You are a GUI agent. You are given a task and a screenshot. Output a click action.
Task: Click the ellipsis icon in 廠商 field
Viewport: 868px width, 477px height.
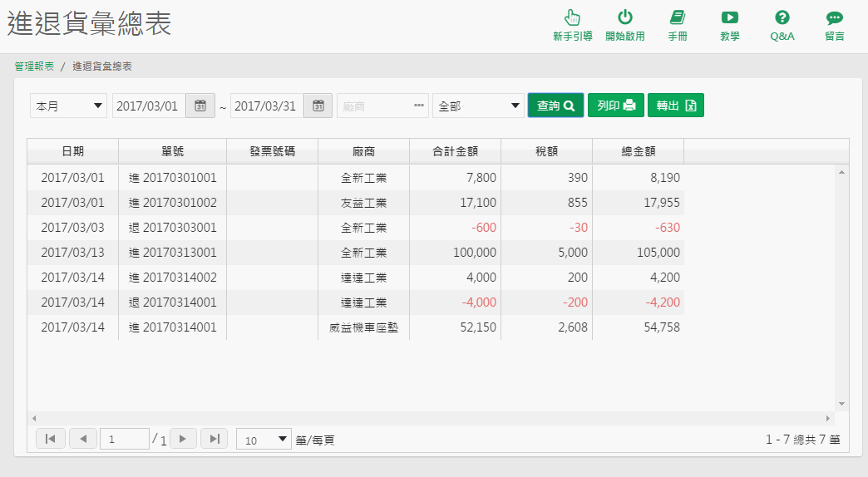point(418,106)
